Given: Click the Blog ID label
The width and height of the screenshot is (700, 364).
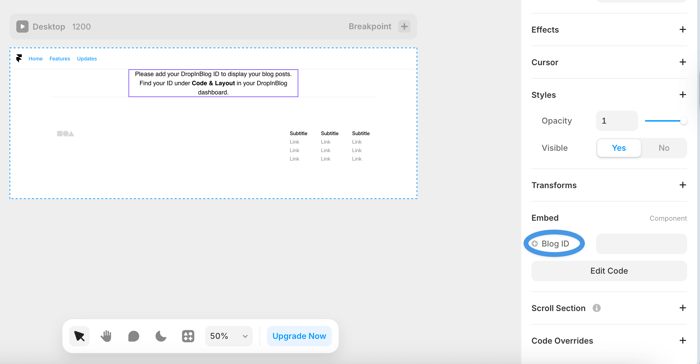Looking at the screenshot, I should (x=555, y=243).
